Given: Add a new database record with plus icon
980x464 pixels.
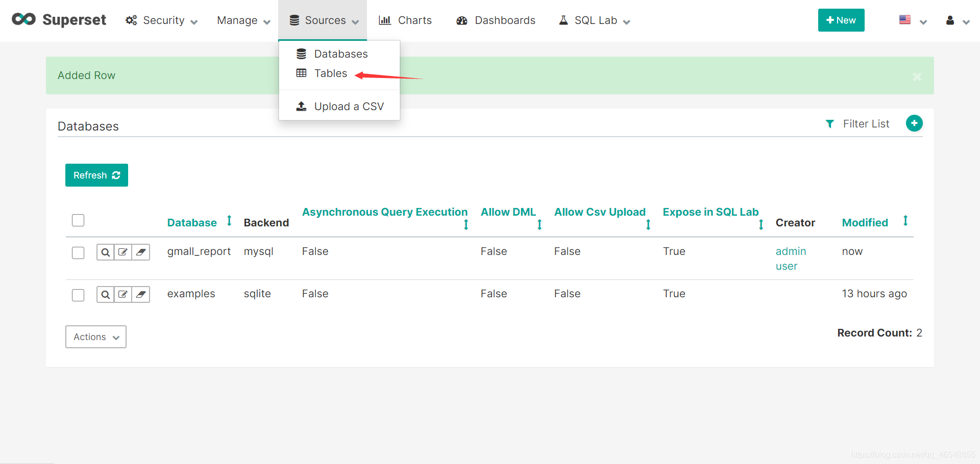Looking at the screenshot, I should tap(914, 123).
